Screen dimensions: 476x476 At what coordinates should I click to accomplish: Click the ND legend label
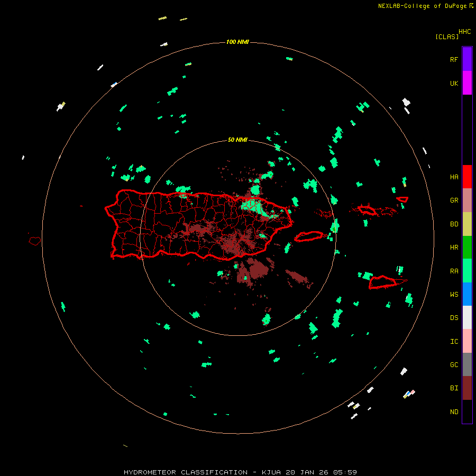pyautogui.click(x=454, y=412)
